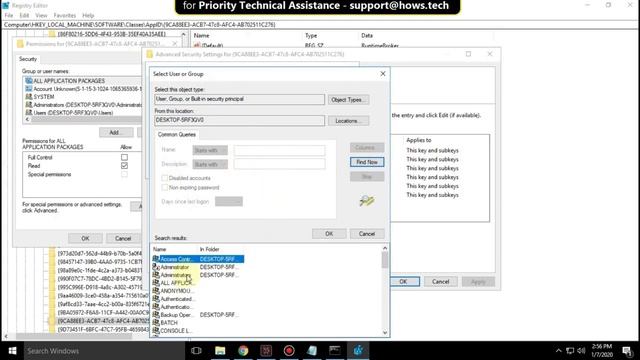640x360 pixels.
Task: Open the Windows Start menu
Action: (x=12, y=351)
